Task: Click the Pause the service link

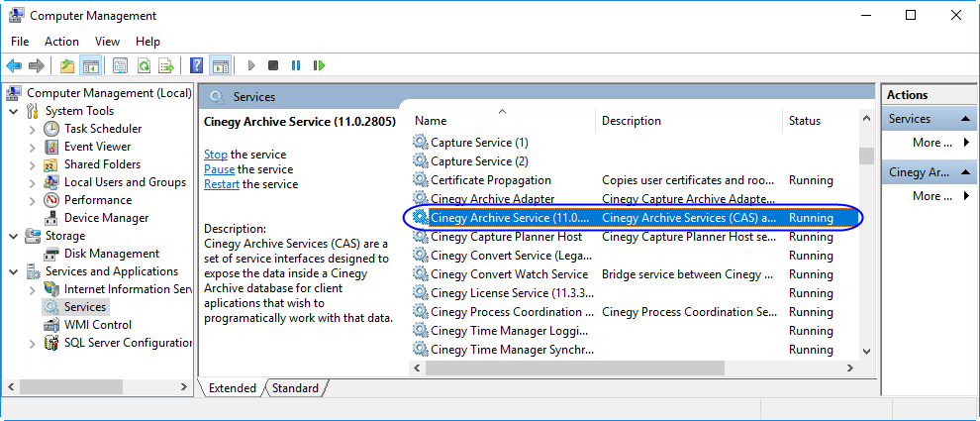Action: click(x=220, y=169)
